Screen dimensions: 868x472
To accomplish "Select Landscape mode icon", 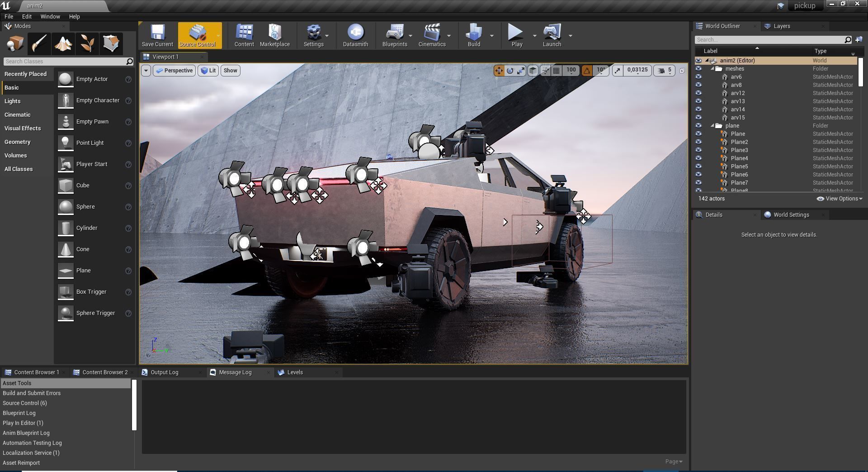I will (63, 43).
